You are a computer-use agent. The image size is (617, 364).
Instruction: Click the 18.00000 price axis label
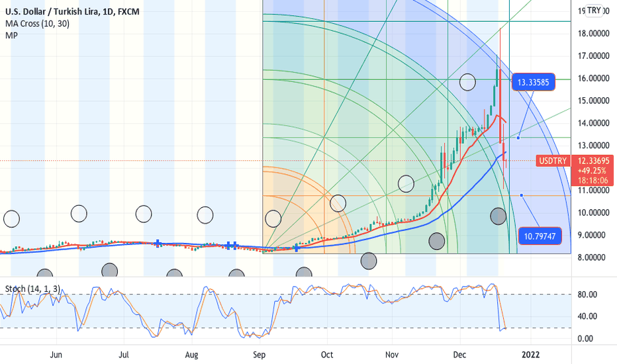pos(593,34)
